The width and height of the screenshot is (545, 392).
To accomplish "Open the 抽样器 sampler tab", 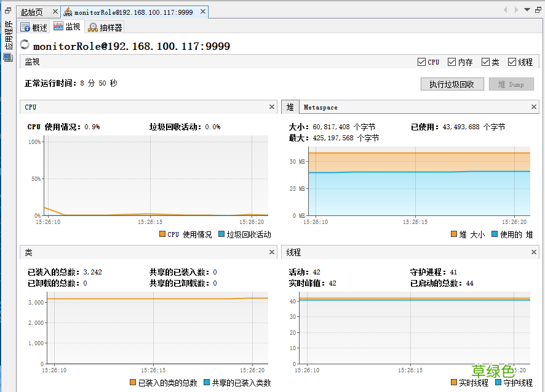I will point(105,27).
